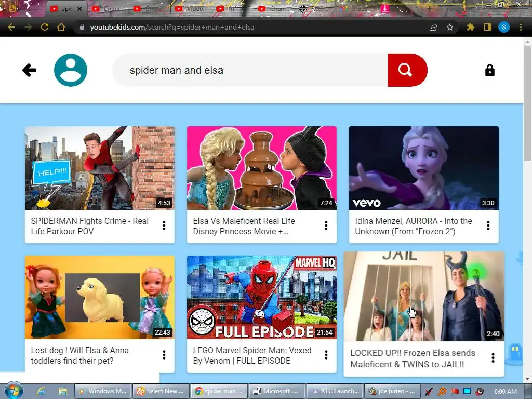Play the Vevo Into the Unknown thumbnail
Viewport: 532px width, 399px height.
tap(424, 168)
